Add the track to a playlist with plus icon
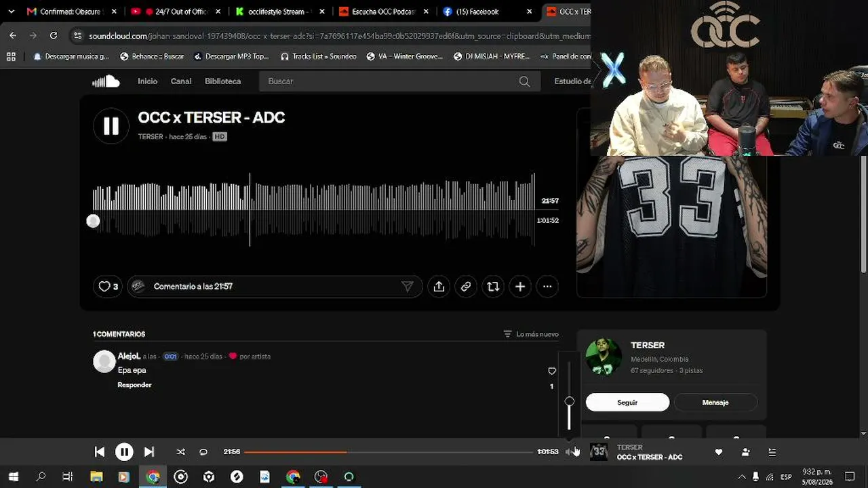The width and height of the screenshot is (868, 488). pos(520,287)
